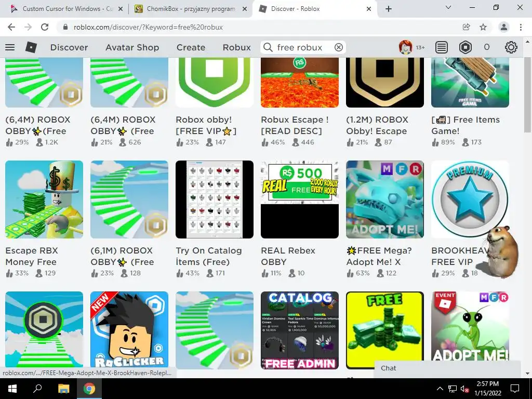Share this page icon in address bar
The height and width of the screenshot is (399, 532).
click(466, 27)
